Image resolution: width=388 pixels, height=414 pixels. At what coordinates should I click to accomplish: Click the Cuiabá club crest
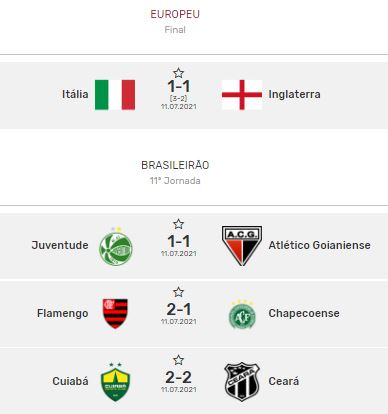click(x=115, y=382)
